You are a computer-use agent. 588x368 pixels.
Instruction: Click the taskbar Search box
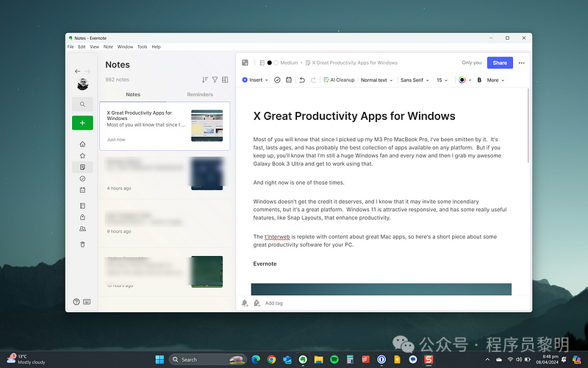[208, 359]
